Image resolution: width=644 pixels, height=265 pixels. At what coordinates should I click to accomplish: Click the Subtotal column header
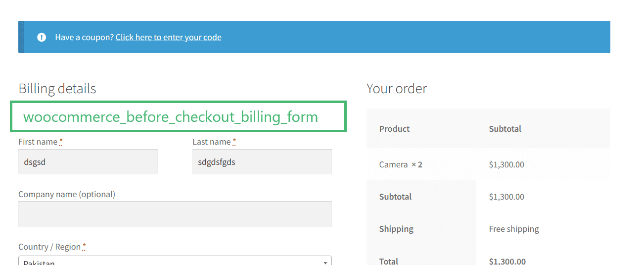tap(505, 129)
